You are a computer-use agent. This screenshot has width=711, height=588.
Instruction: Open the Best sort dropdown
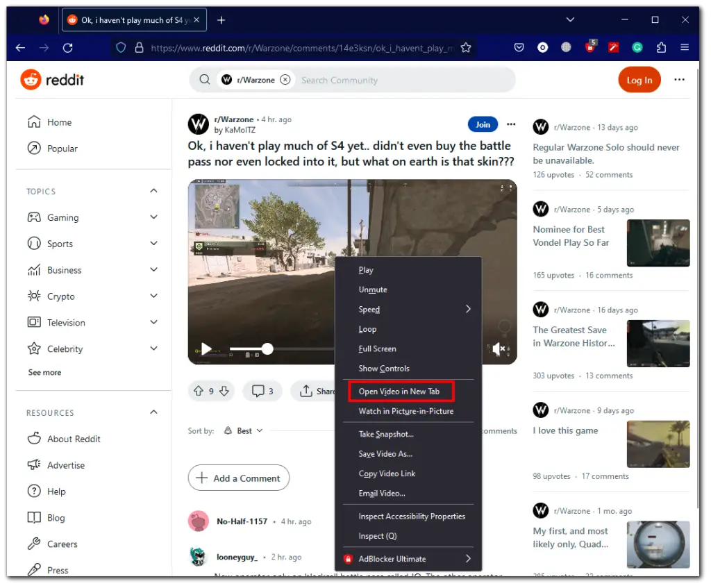click(243, 430)
